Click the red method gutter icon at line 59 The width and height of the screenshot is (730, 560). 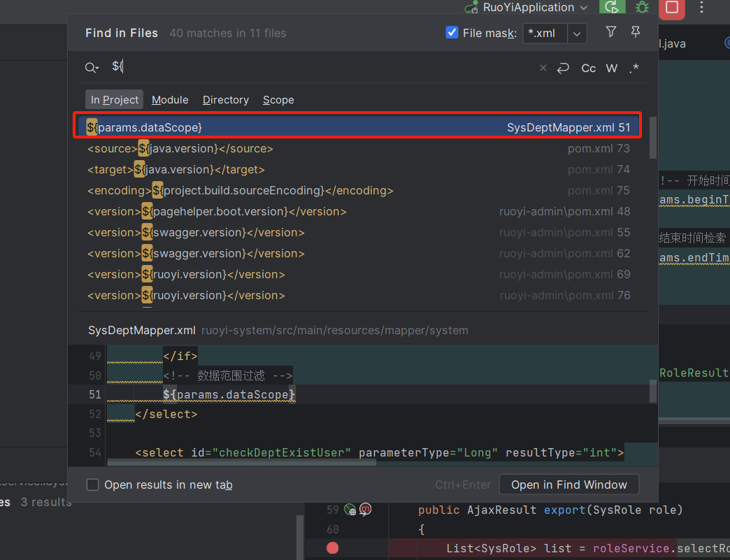[x=366, y=509]
